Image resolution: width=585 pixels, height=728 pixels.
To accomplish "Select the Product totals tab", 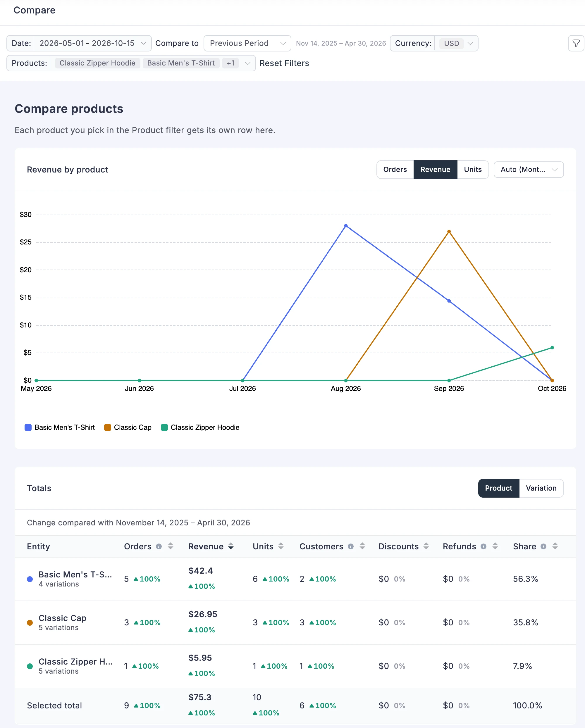I will coord(498,488).
